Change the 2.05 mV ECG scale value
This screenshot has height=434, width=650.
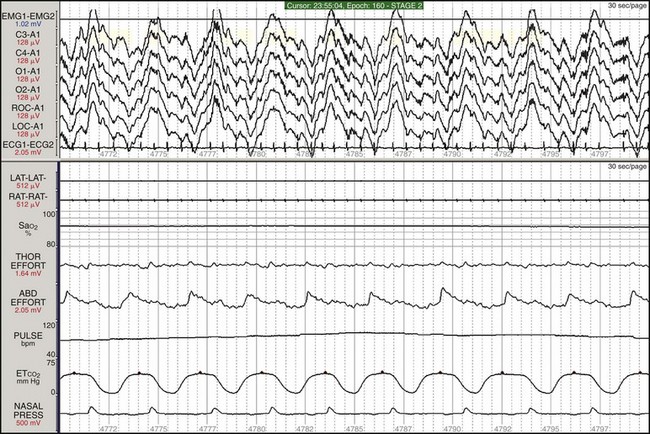point(22,153)
